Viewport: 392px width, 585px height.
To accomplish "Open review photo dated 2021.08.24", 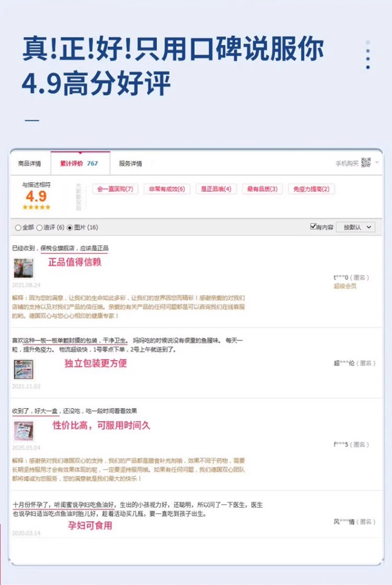I will tap(23, 268).
